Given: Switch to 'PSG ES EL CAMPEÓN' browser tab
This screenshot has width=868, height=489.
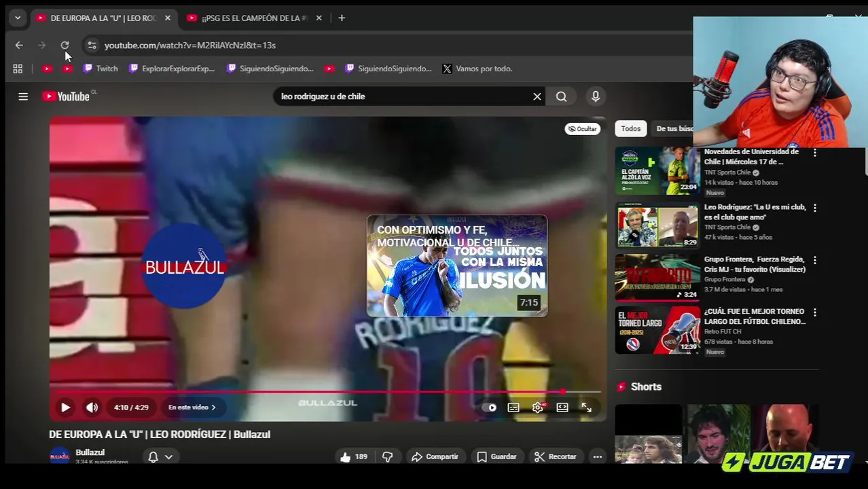Looking at the screenshot, I should pyautogui.click(x=253, y=18).
